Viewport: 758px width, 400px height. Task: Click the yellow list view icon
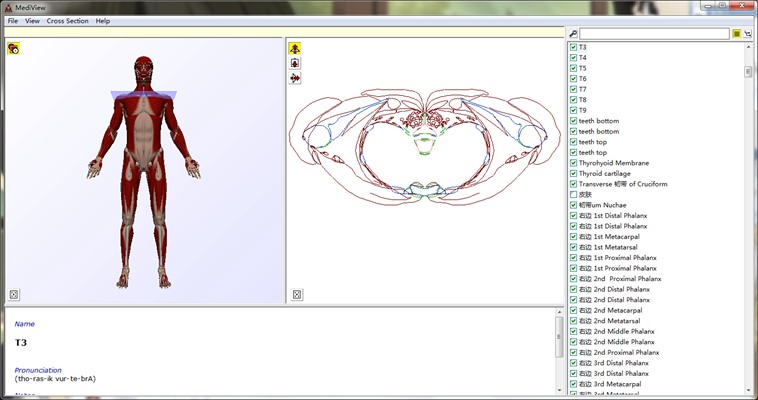pos(737,33)
